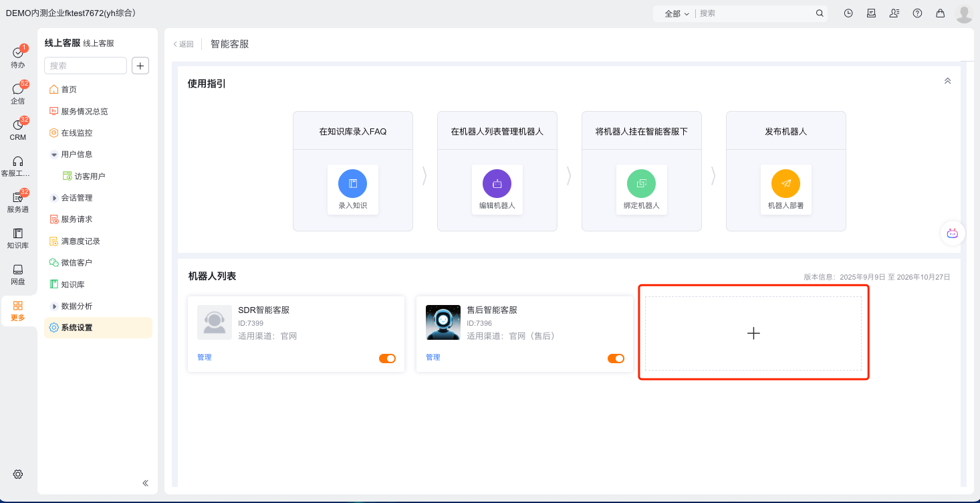The image size is (980, 503).
Task: Click the header search input field
Action: [x=754, y=13]
